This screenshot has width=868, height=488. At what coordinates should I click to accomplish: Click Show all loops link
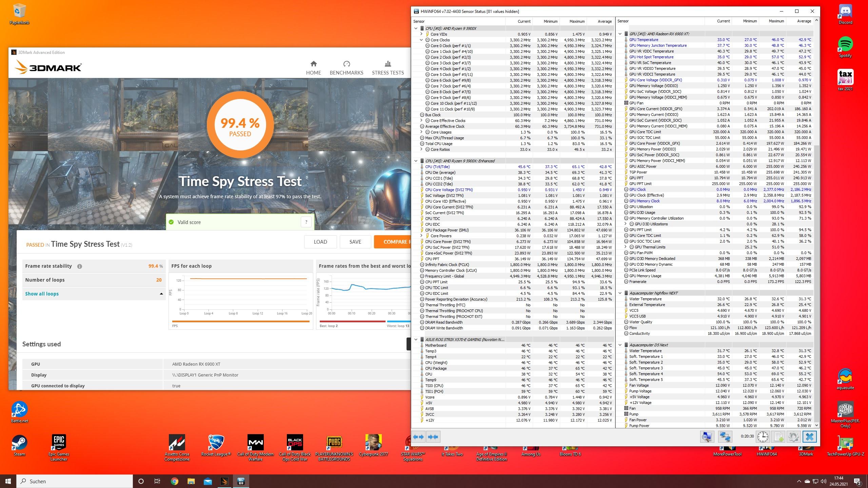(x=42, y=294)
